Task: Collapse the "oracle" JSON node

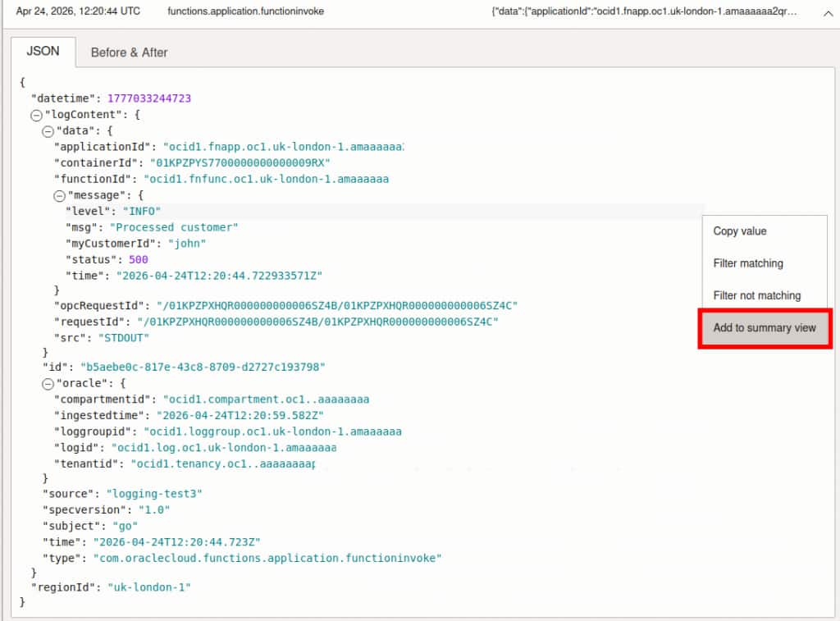Action: click(48, 384)
